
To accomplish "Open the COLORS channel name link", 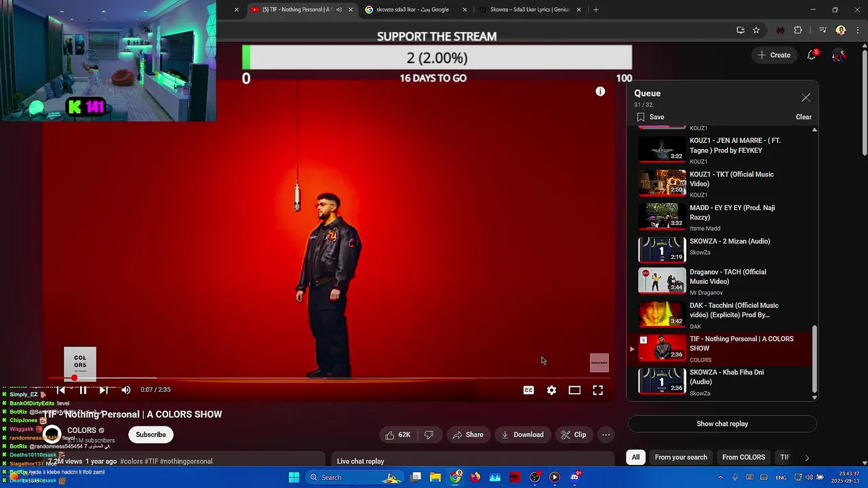I will coord(81,430).
